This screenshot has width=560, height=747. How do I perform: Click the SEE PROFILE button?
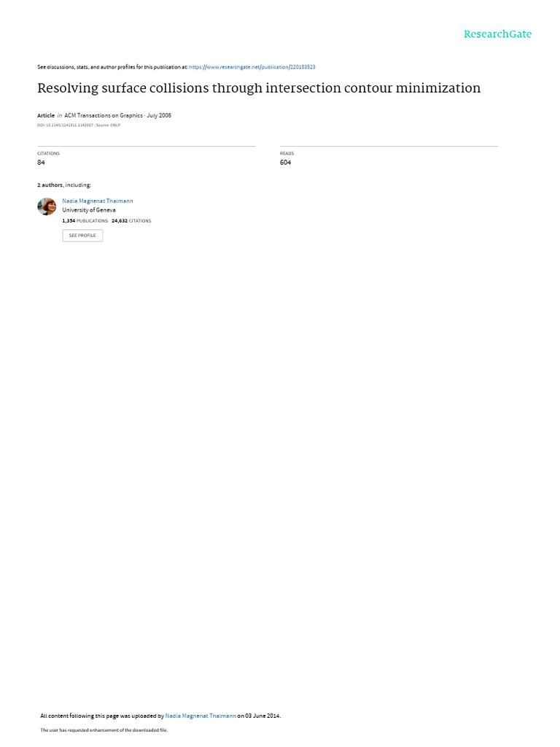(82, 236)
